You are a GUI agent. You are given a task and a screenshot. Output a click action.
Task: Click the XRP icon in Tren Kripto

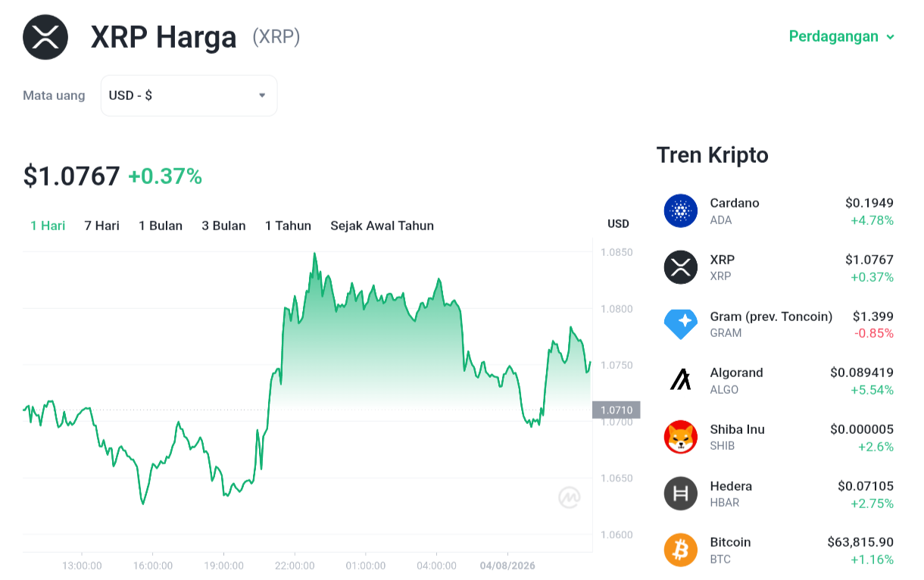point(681,267)
